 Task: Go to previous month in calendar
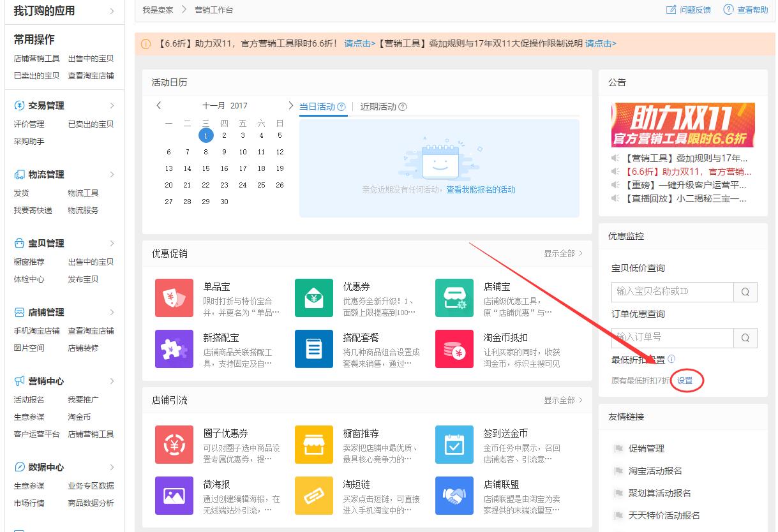pos(159,106)
